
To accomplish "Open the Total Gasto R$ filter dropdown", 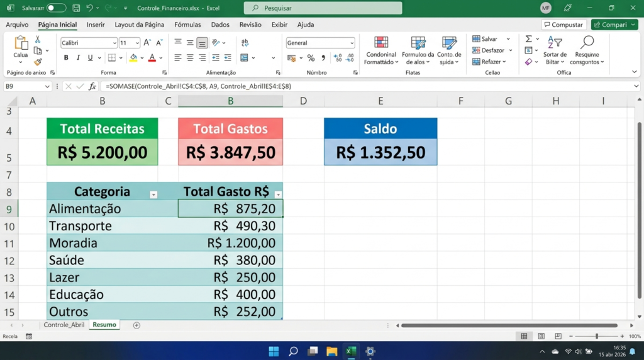I will click(x=278, y=195).
